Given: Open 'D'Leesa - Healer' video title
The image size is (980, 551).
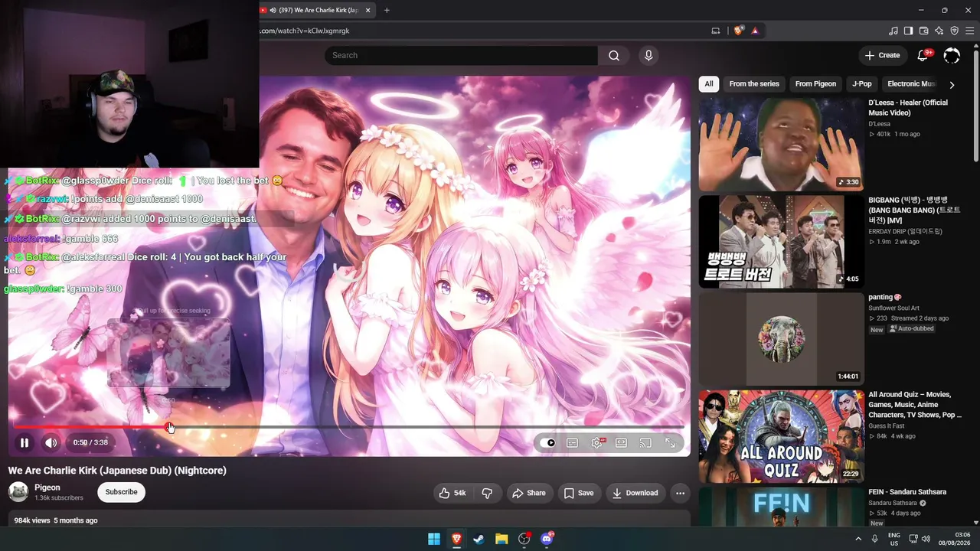Looking at the screenshot, I should (908, 108).
